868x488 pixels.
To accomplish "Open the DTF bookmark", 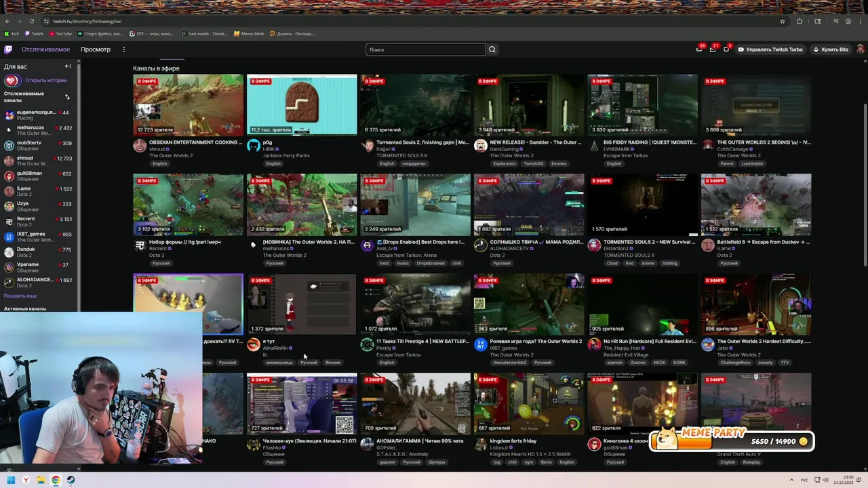I will click(153, 34).
